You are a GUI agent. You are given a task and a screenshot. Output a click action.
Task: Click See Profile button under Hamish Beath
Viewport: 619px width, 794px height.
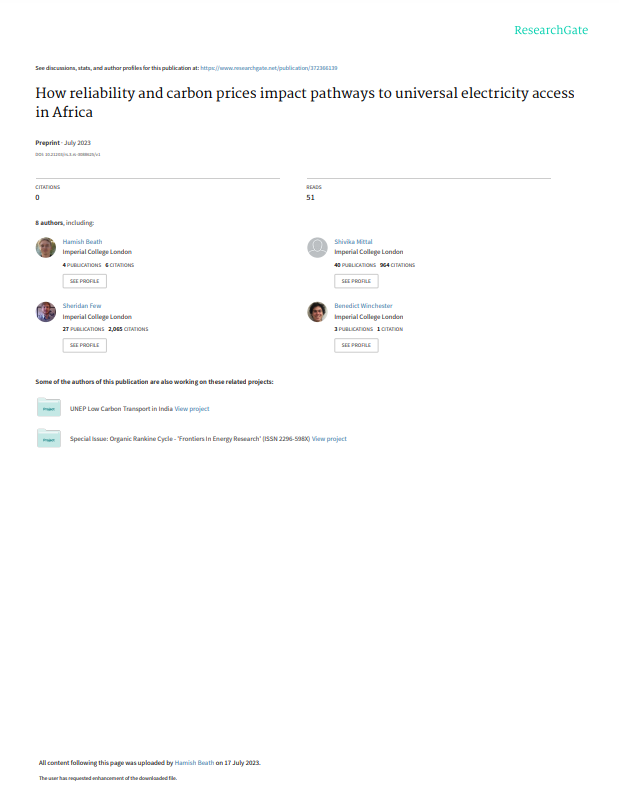click(x=85, y=281)
